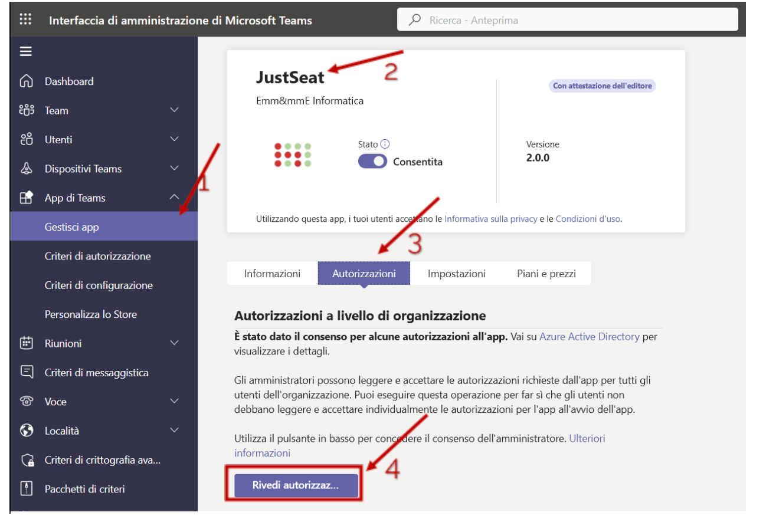Open Gestisci app in sidebar
The image size is (763, 532).
(104, 226)
